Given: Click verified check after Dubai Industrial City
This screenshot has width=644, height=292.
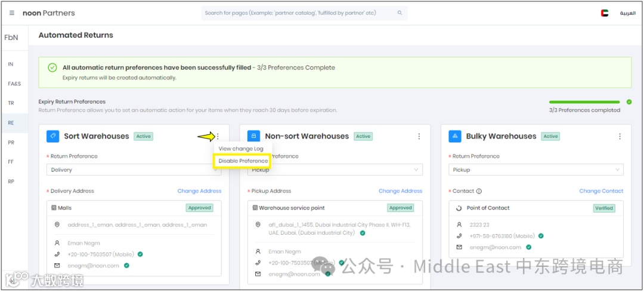Looking at the screenshot, I should [363, 233].
